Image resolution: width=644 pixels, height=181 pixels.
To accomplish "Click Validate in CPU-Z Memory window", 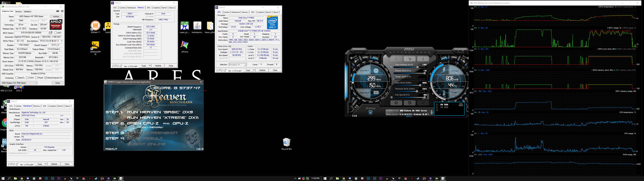I will [158, 66].
